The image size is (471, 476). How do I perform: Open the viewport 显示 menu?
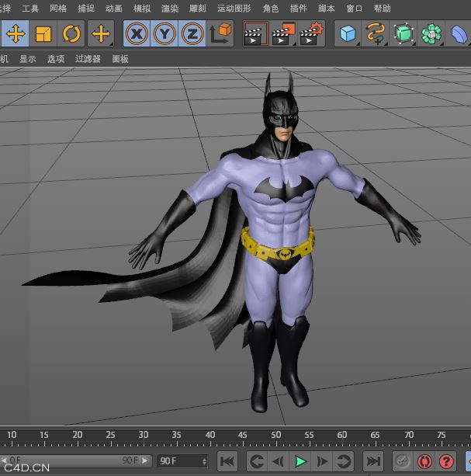(x=28, y=59)
